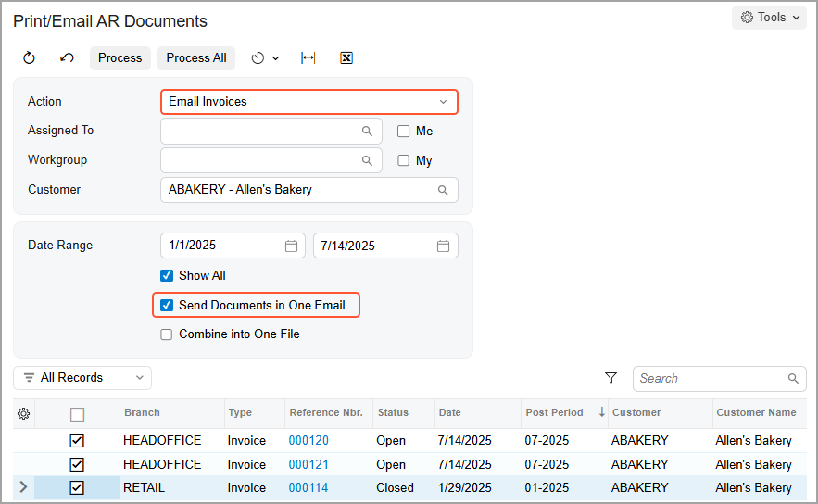Uncheck Send Documents in One Email

point(167,305)
